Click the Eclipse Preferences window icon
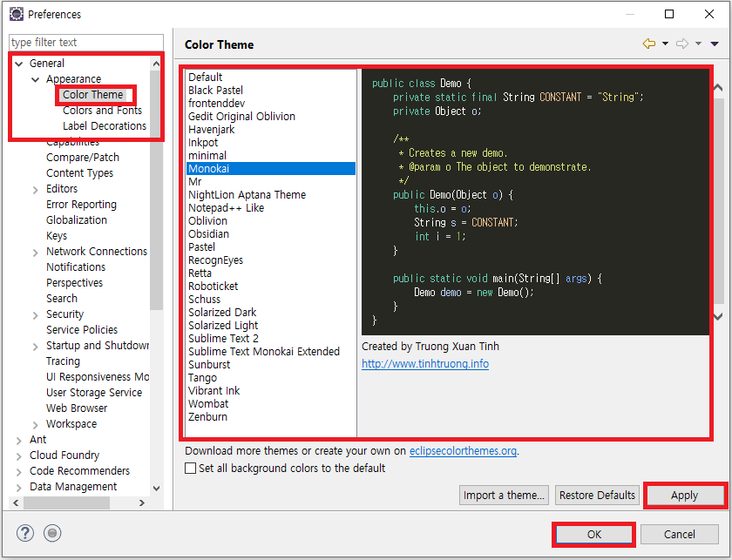The image size is (732, 560). [x=16, y=14]
